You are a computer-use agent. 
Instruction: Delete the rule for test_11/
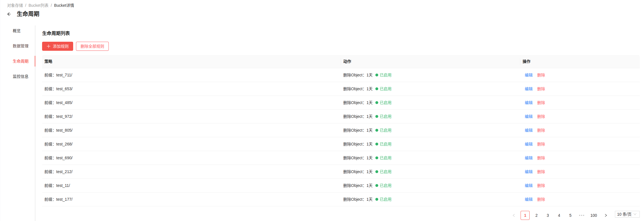[x=541, y=185]
